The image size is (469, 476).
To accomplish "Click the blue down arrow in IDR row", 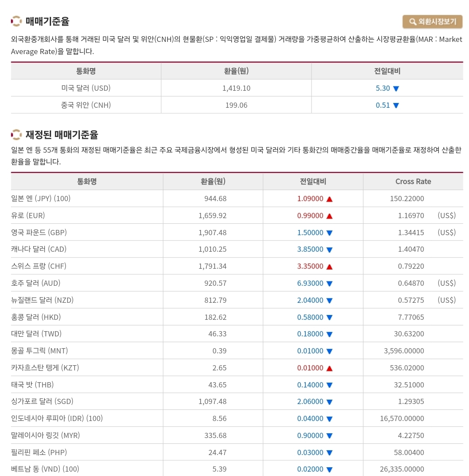I will 329,419.
